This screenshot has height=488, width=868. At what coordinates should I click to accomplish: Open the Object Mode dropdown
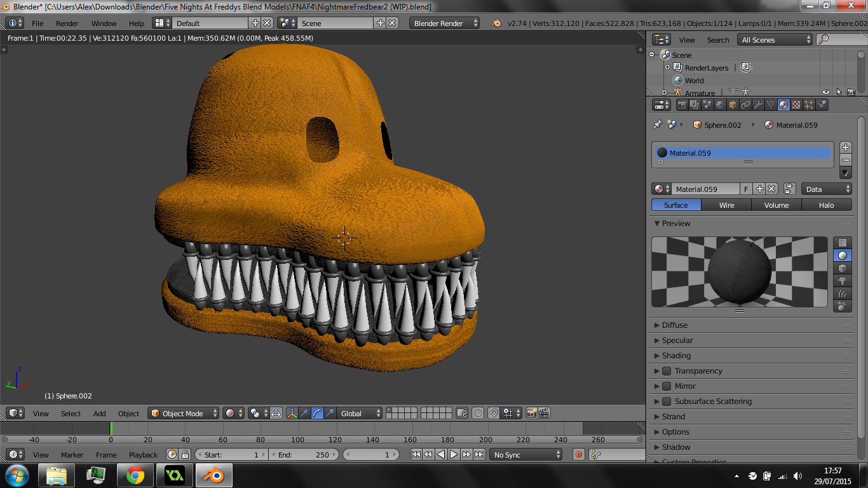click(184, 413)
